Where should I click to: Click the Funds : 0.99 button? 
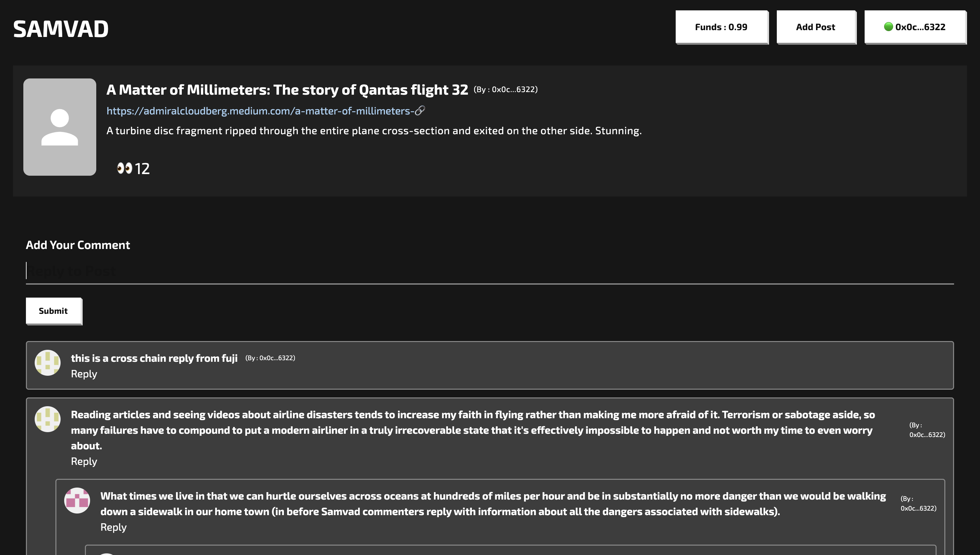coord(721,27)
